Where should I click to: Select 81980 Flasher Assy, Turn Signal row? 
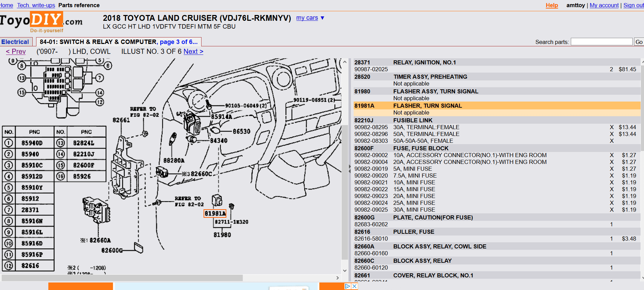pyautogui.click(x=497, y=91)
